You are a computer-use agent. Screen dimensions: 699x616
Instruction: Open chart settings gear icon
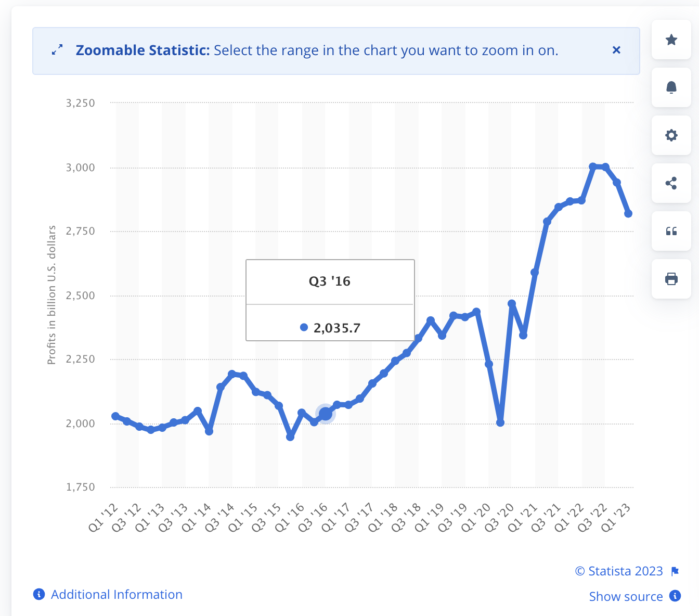[x=671, y=135]
